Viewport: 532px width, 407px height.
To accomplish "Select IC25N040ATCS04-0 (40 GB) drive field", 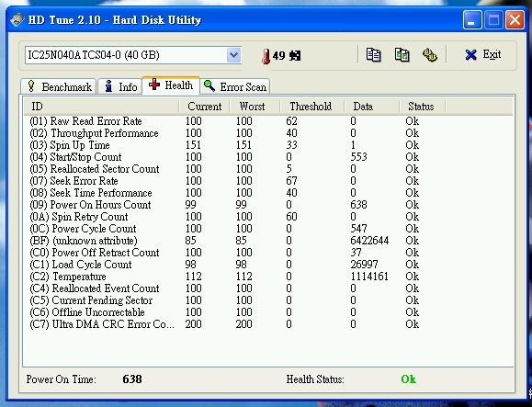I will (x=133, y=55).
